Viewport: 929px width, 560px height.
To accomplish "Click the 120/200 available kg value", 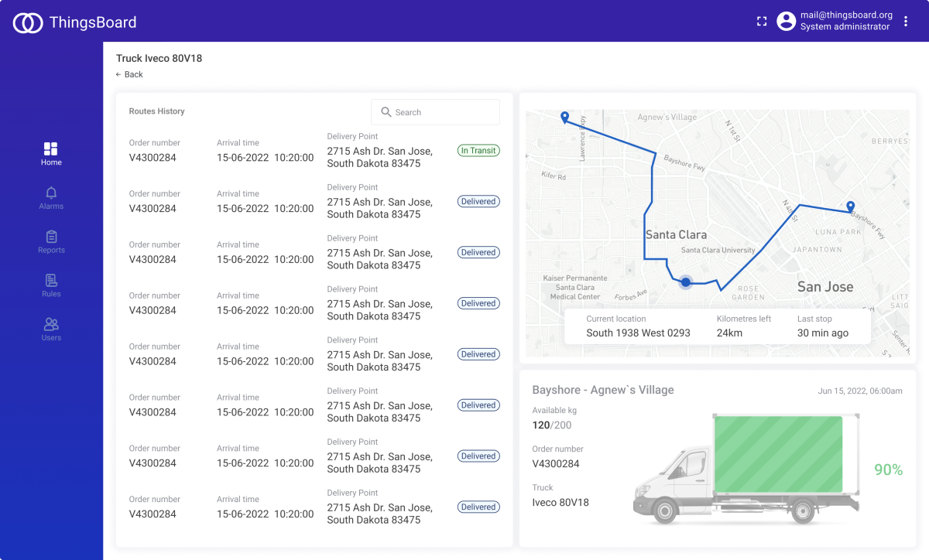I will 552,425.
